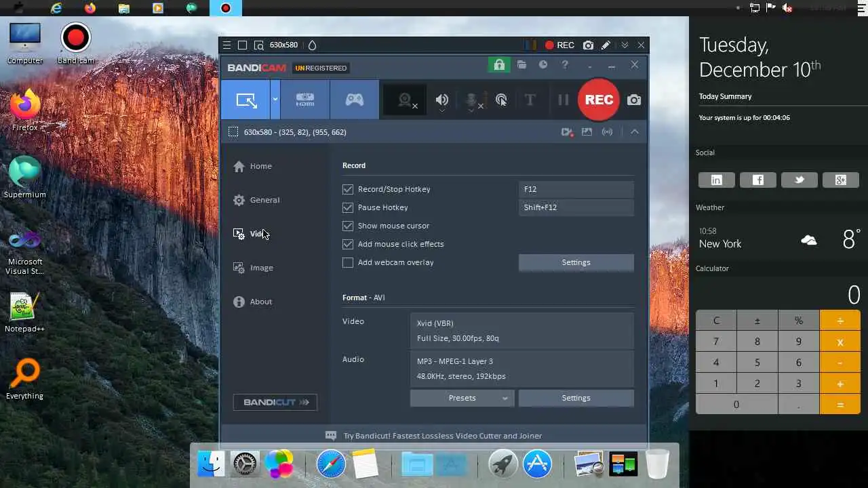
Task: Click the dashed rectangle area selection icon
Action: [233, 132]
